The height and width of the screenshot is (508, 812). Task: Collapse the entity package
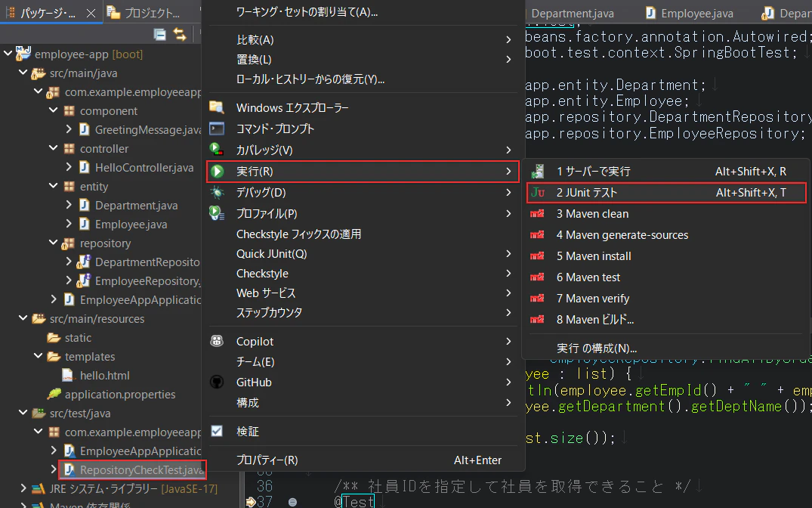54,186
